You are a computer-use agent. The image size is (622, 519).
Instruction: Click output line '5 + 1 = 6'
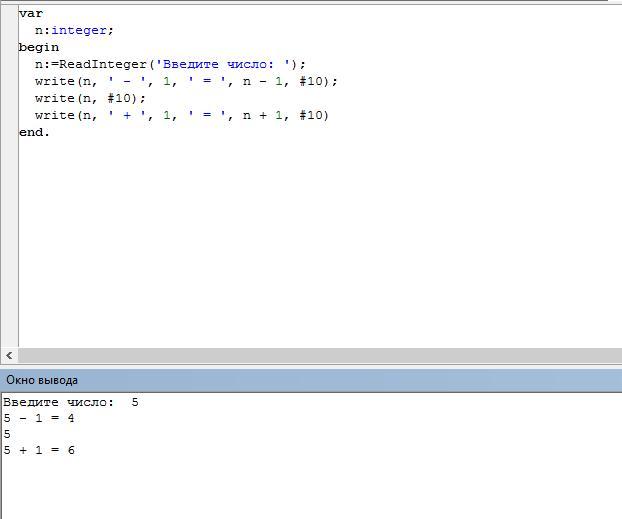[x=39, y=450]
